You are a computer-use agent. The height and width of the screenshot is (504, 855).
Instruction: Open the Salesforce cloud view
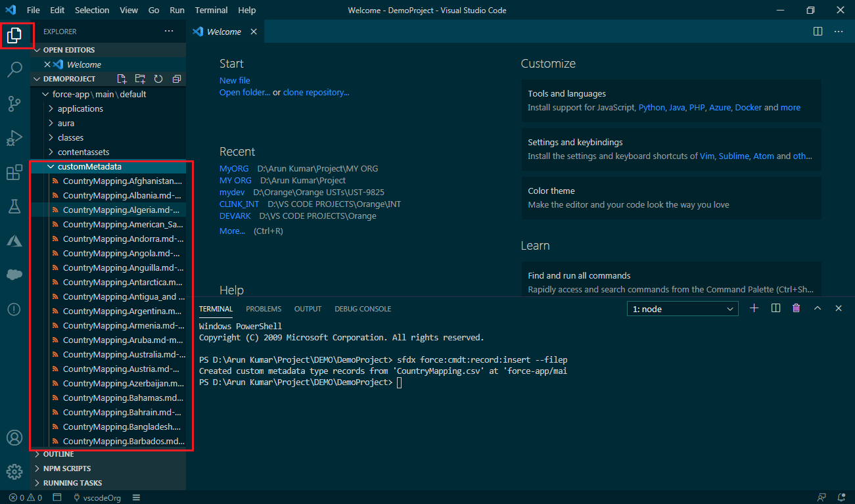[14, 275]
